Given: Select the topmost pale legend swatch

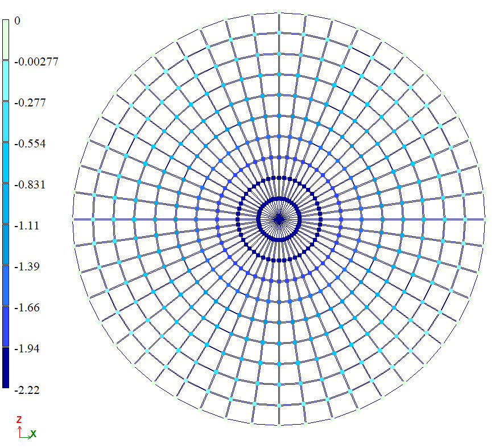Looking at the screenshot, I should click(6, 40).
